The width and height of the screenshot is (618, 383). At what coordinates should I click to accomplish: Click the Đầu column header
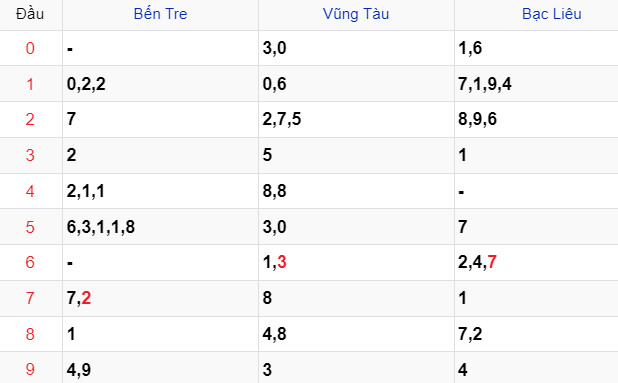click(x=30, y=14)
